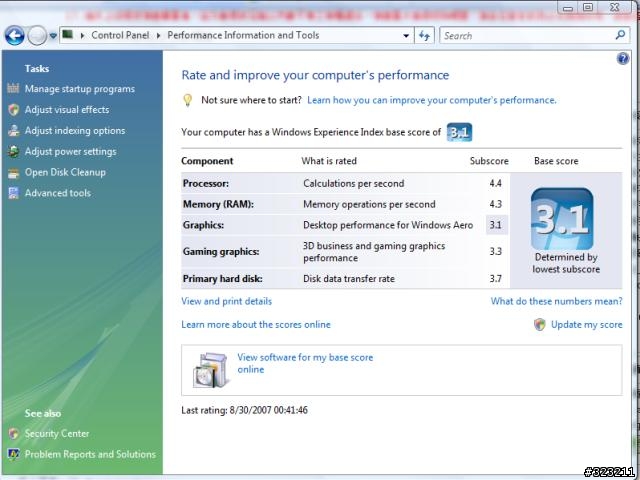Click the Security Center shield icon
The image size is (640, 480).
pos(13,433)
